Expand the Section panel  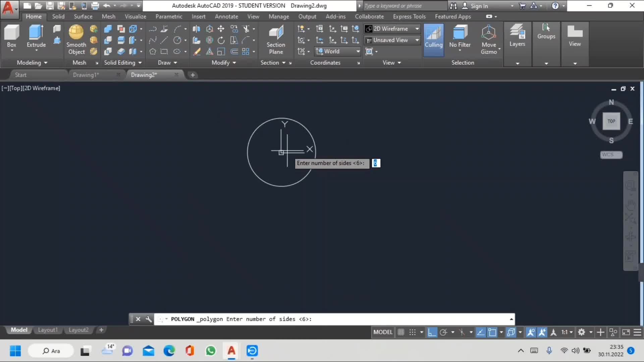click(x=273, y=63)
